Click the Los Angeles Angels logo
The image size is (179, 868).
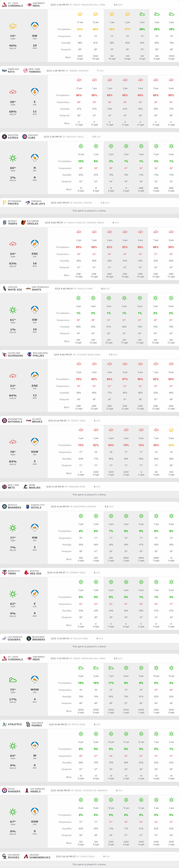point(27,790)
